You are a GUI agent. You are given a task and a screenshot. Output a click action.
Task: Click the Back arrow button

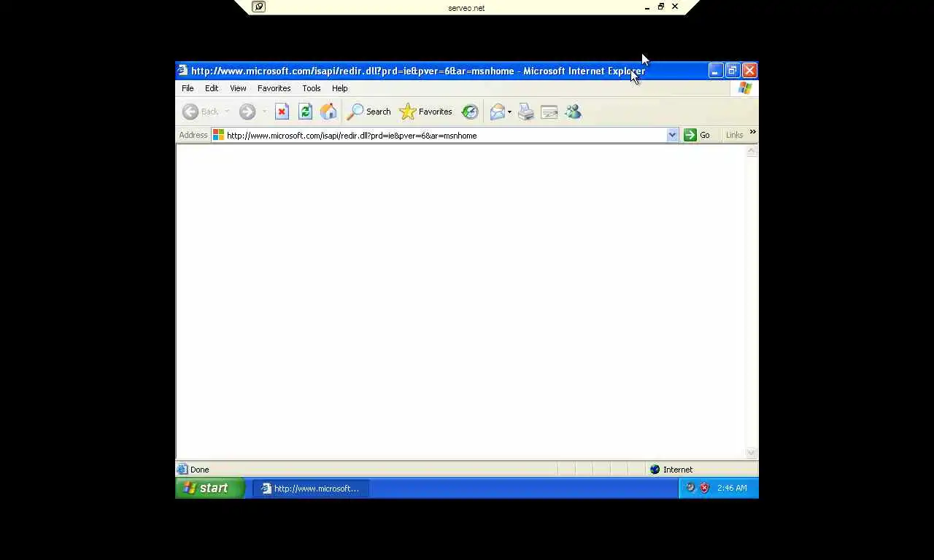[190, 112]
